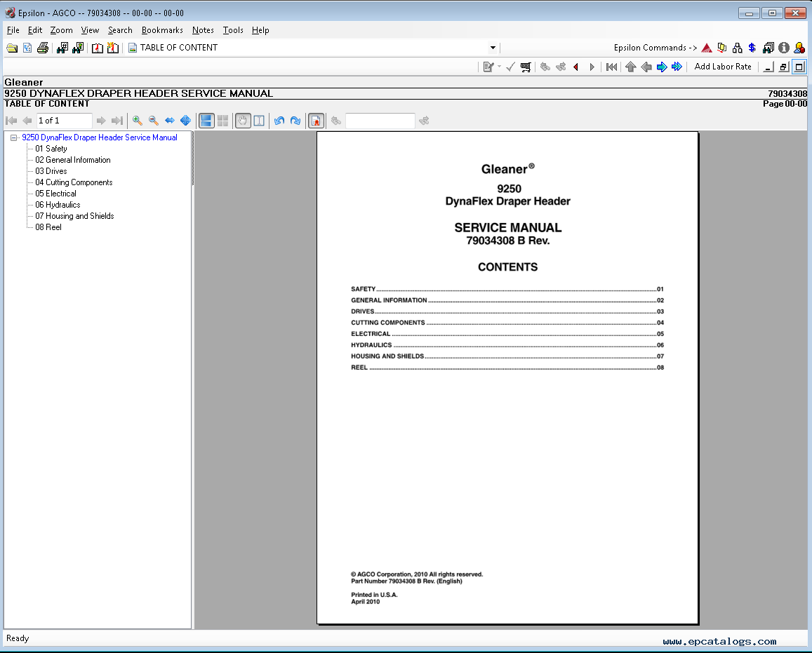Rotate page counterclockwise
This screenshot has height=653, width=812.
(x=279, y=121)
